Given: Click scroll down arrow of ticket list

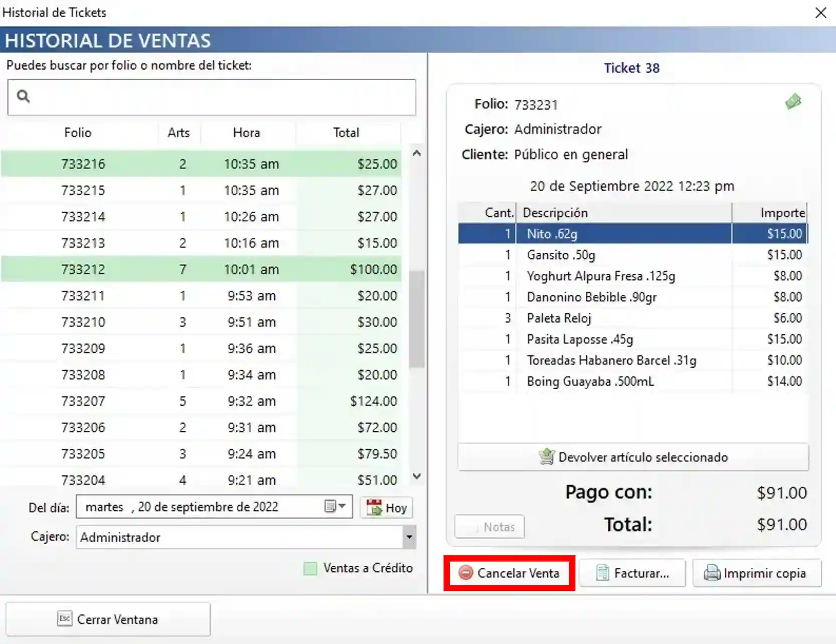Looking at the screenshot, I should tap(417, 475).
